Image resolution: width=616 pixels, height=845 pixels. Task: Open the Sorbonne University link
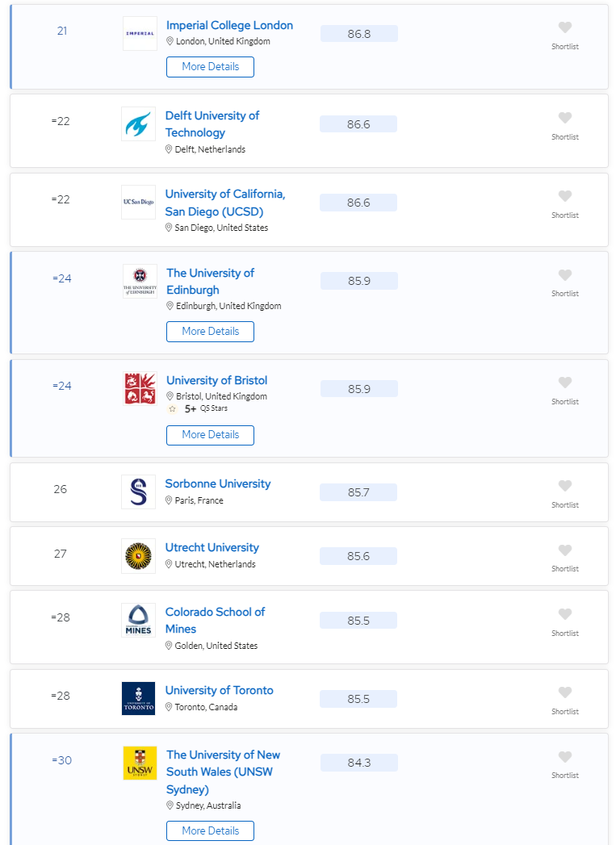pyautogui.click(x=218, y=484)
